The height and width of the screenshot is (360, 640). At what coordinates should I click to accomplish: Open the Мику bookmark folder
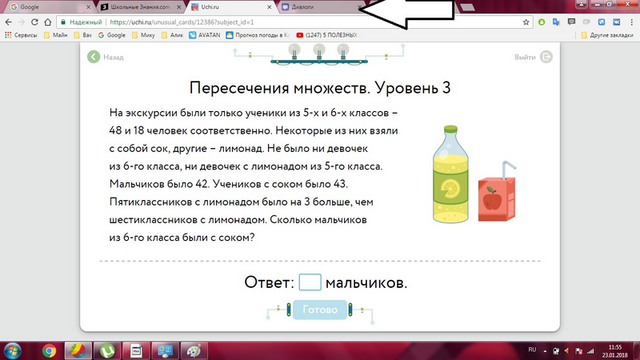click(x=144, y=35)
